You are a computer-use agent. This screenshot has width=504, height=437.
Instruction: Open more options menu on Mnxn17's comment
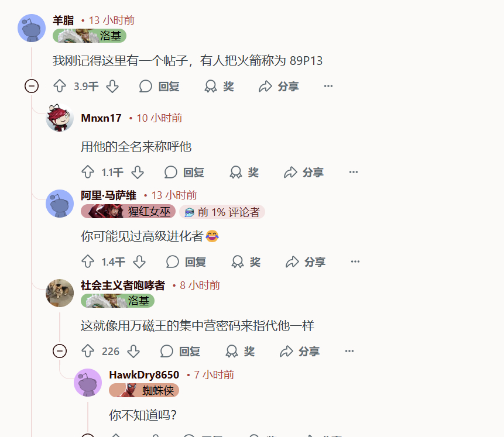tap(353, 172)
